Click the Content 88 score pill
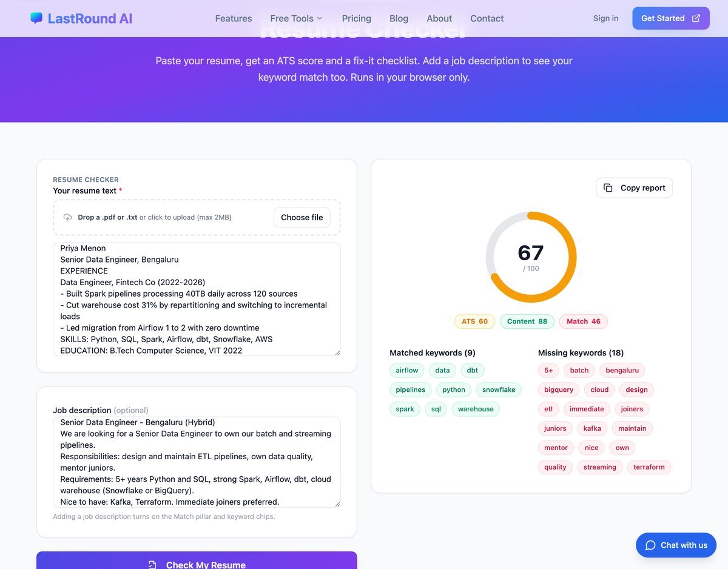Image resolution: width=728 pixels, height=569 pixels. click(x=527, y=322)
